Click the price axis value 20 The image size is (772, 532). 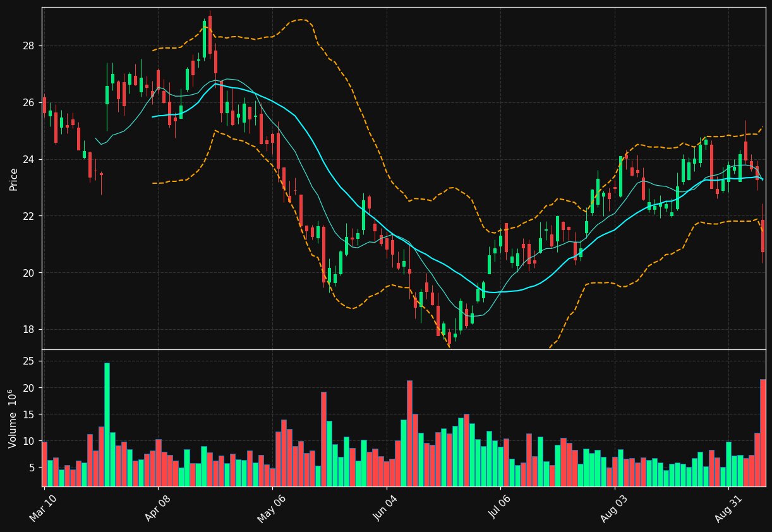coord(30,273)
